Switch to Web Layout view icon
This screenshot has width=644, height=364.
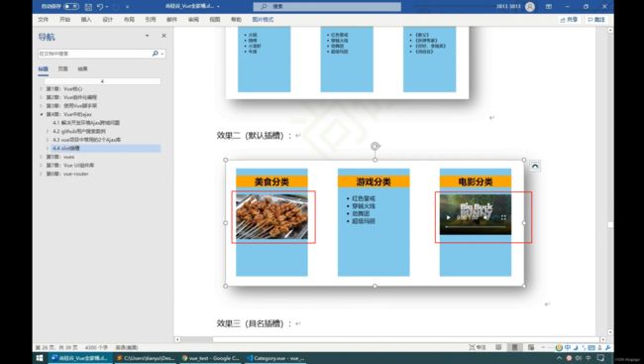coord(531,347)
